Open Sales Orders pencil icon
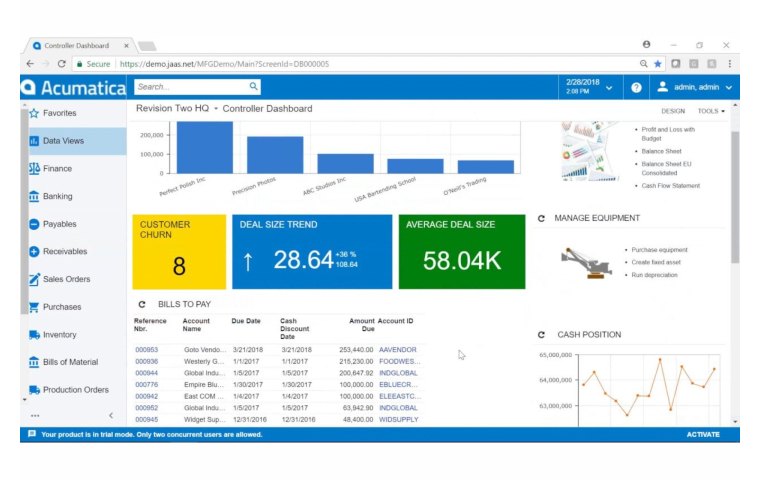Screen dimensions: 760x480 (34, 279)
